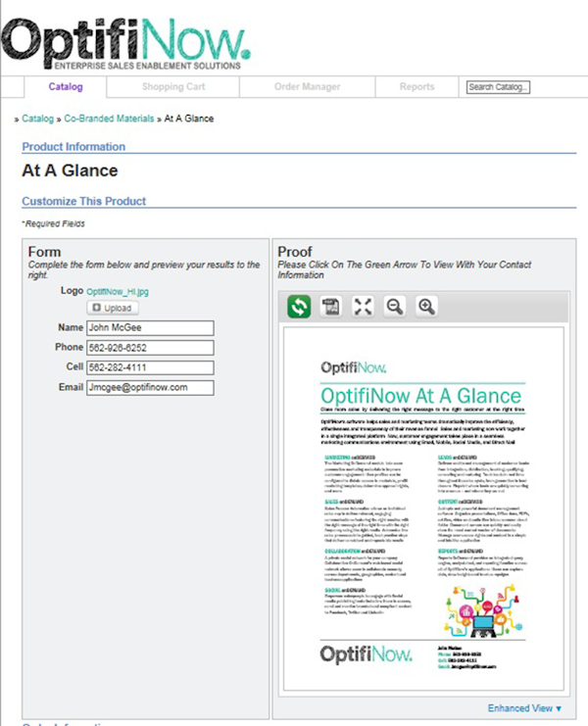
Task: Click the Email address field
Action: [150, 388]
